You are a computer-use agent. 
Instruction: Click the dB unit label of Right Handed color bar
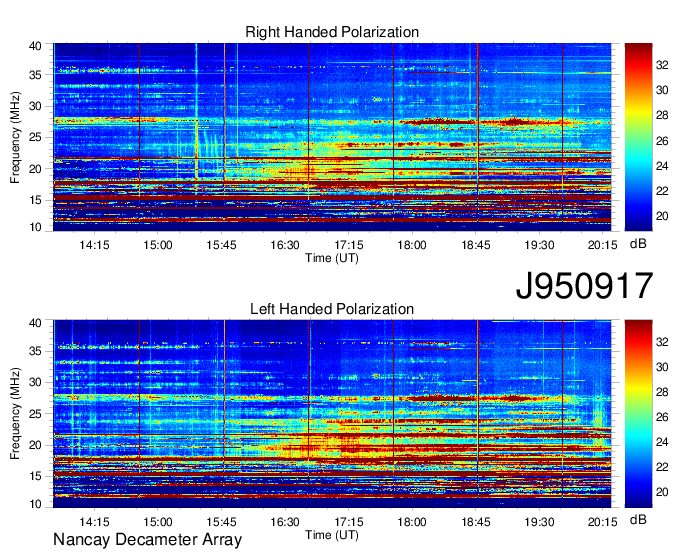[638, 243]
